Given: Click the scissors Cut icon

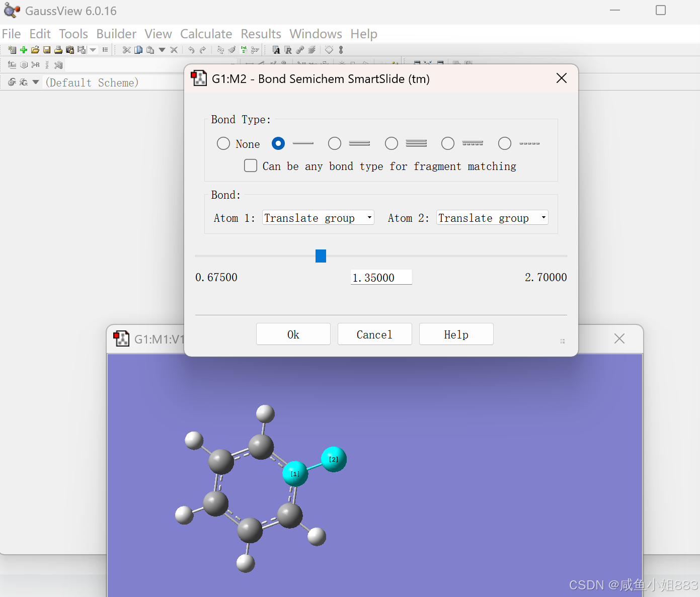Looking at the screenshot, I should click(x=126, y=50).
